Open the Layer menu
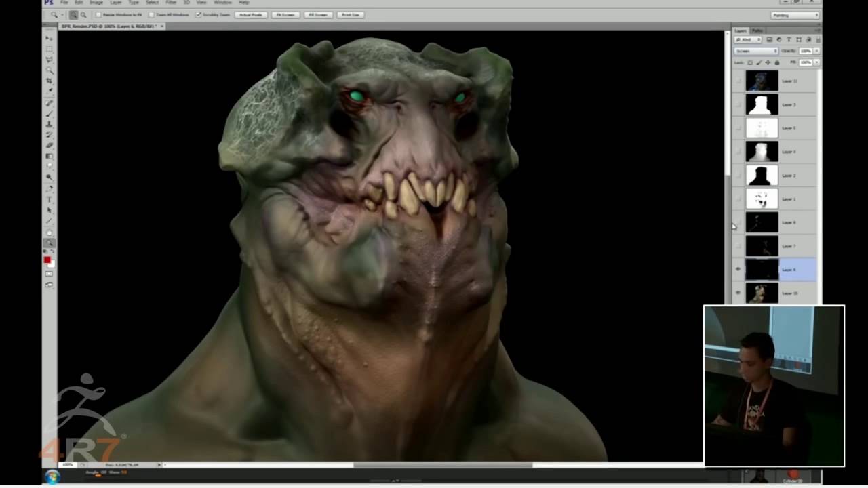Viewport: 868px width, 488px height. (x=116, y=3)
